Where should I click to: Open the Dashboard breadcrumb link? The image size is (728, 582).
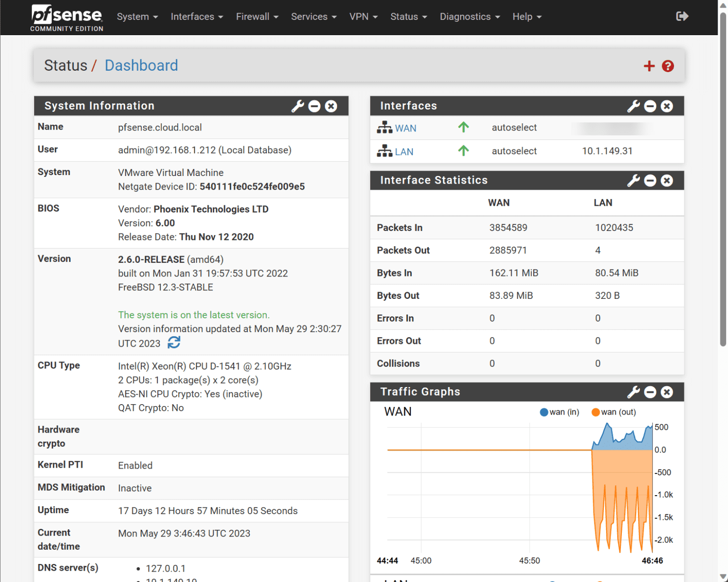pos(141,65)
